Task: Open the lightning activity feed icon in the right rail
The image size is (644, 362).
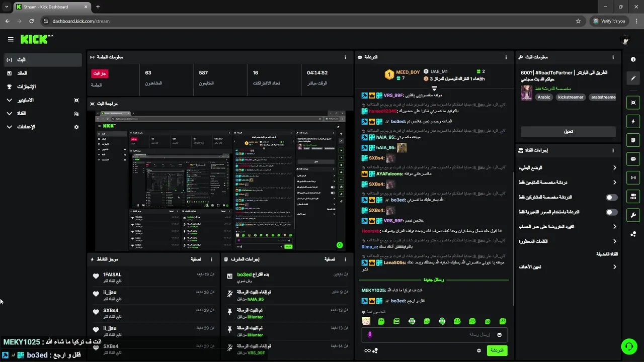Action: click(x=633, y=121)
